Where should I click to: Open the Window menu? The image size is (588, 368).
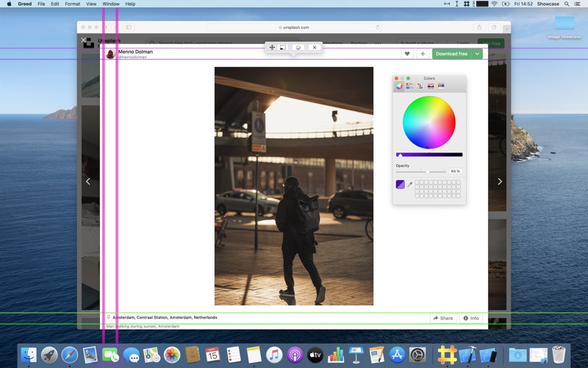[111, 4]
